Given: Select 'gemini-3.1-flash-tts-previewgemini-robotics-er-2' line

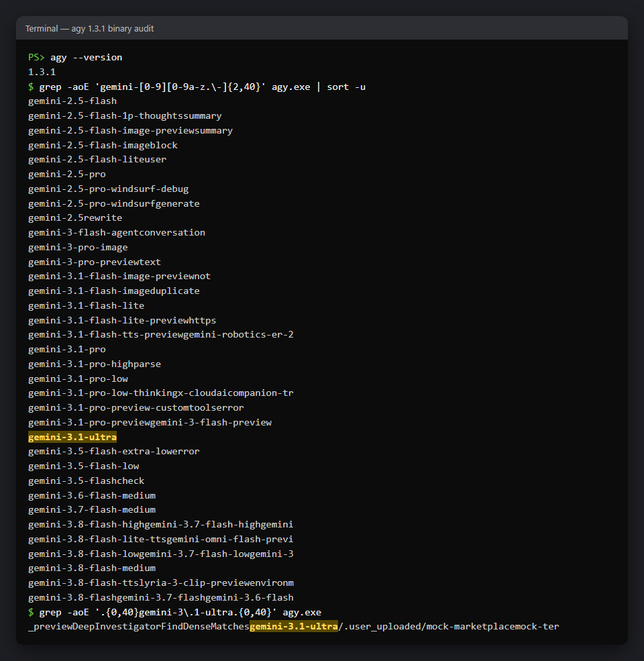Looking at the screenshot, I should (x=161, y=335).
